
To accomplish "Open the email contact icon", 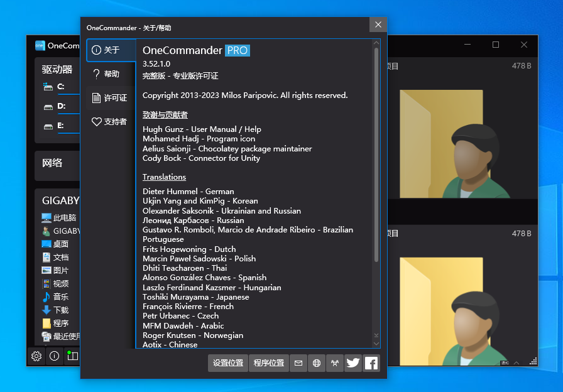I will click(x=298, y=363).
